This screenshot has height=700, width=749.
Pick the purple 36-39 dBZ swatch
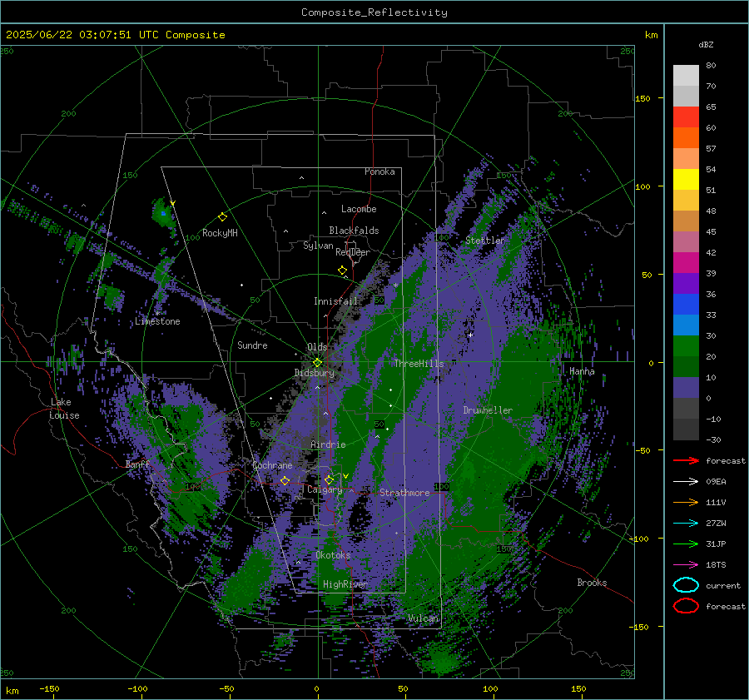pos(686,283)
